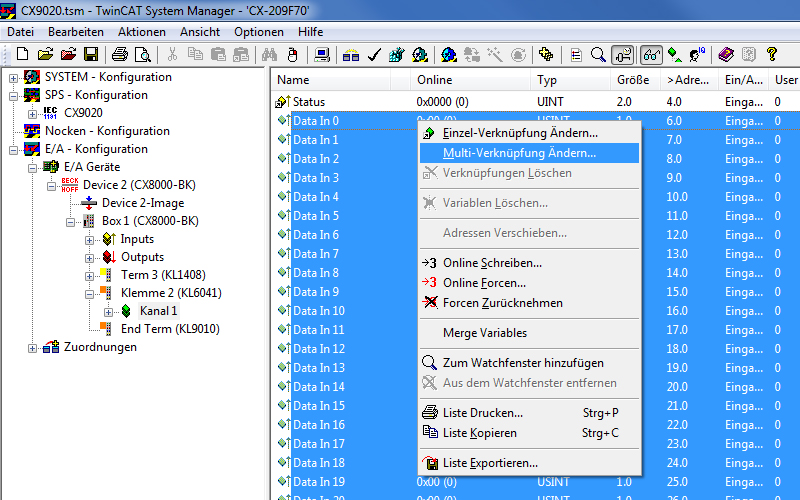Click the yellow question mark Help icon

tap(771, 54)
